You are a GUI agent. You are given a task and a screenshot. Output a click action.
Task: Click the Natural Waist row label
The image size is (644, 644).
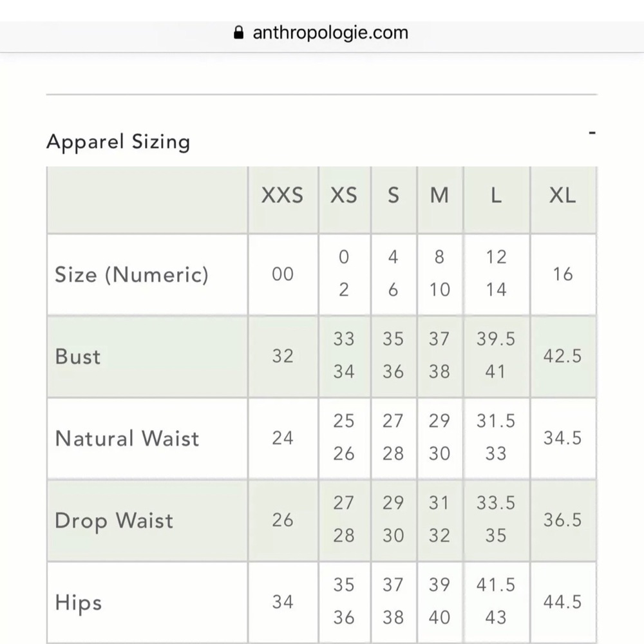point(127,438)
